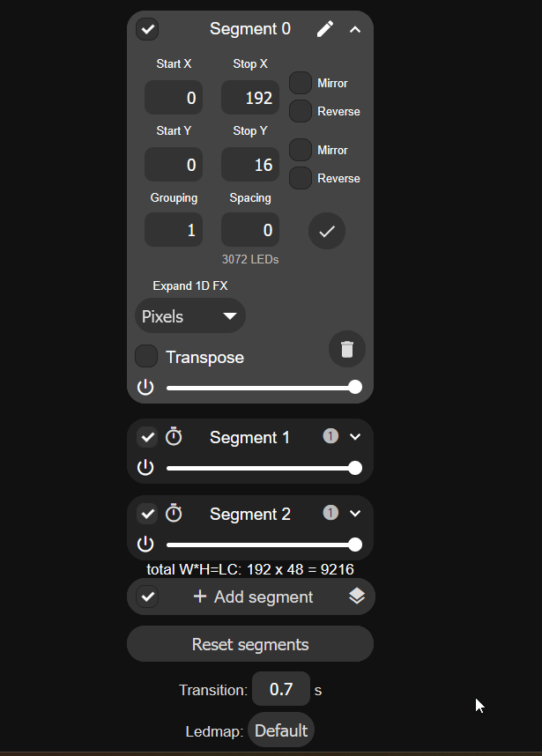Collapse Segment 0 with the up chevron
Image resolution: width=542 pixels, height=756 pixels.
click(355, 29)
